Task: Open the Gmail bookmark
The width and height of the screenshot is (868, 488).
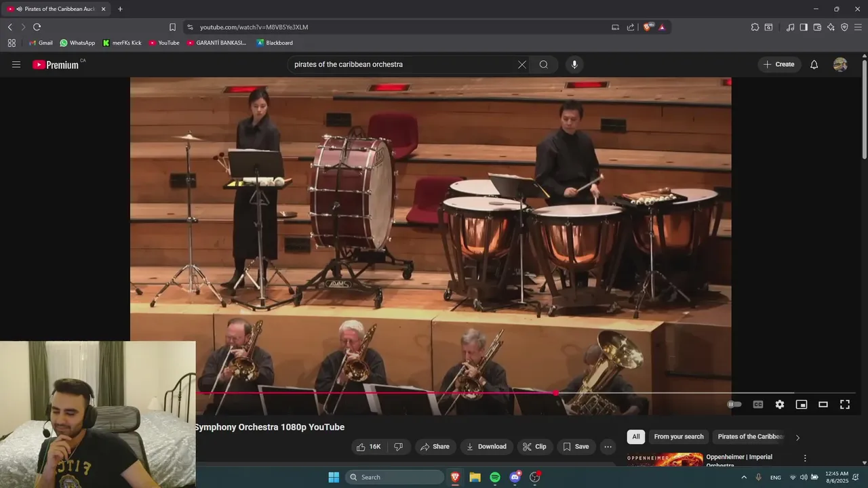Action: (41, 43)
